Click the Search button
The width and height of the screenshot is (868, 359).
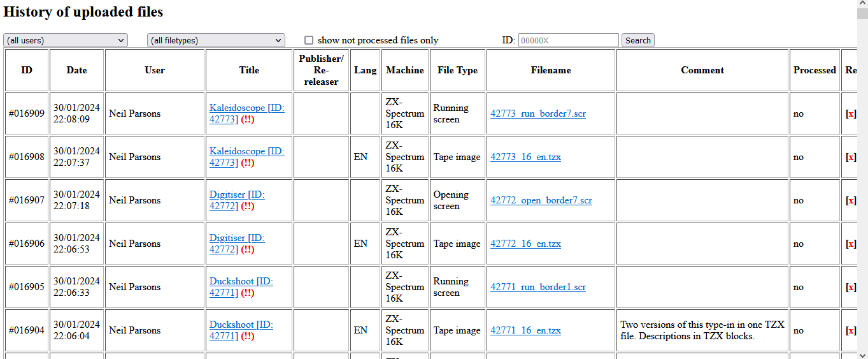(x=637, y=40)
